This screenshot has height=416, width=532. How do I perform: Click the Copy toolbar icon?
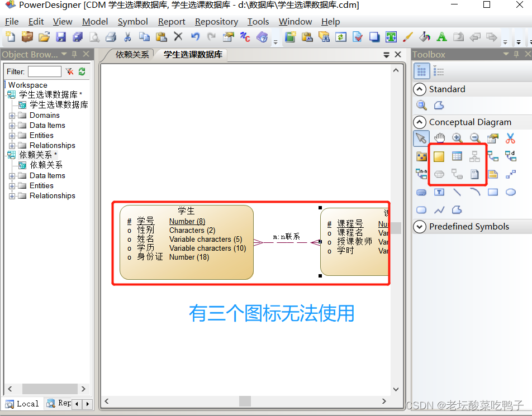tap(144, 37)
